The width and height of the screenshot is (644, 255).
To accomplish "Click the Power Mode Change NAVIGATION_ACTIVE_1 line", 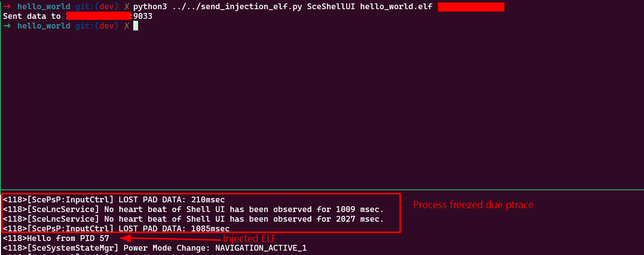I will [155, 248].
